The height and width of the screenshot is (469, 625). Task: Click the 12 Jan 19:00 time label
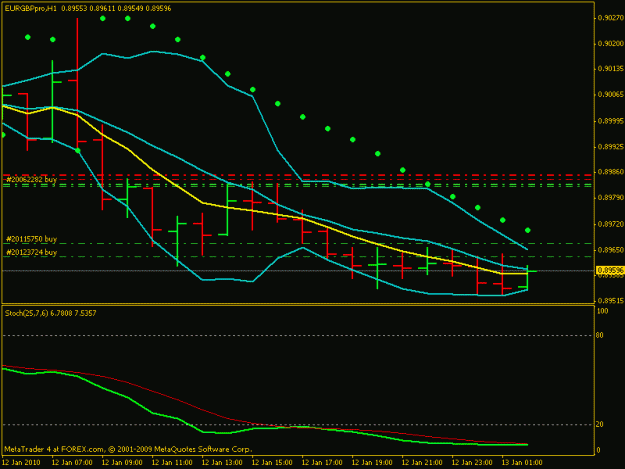tap(372, 463)
